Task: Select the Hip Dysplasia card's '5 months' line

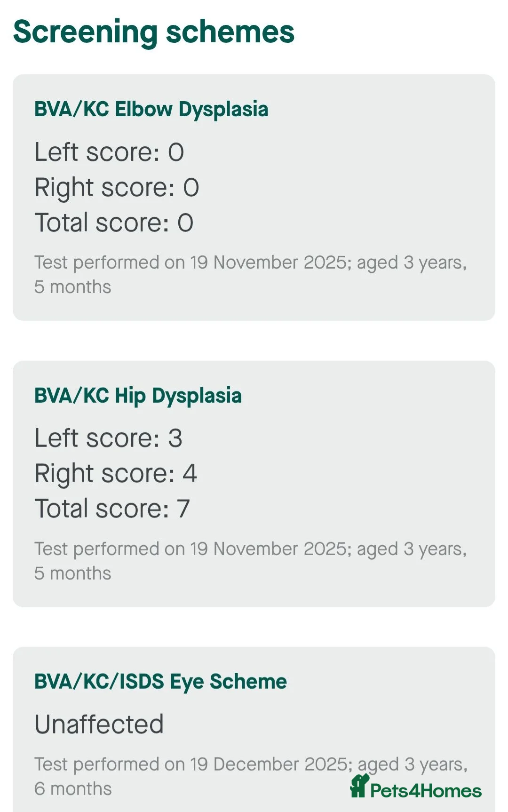Action: [73, 573]
